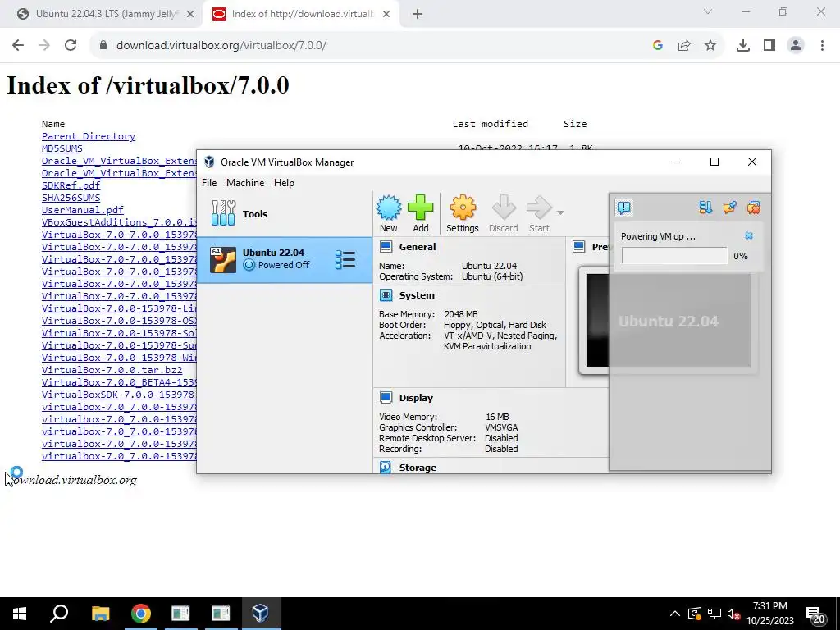Click the address bar URL field
Viewport: 840px width, 630px height.
click(x=375, y=45)
